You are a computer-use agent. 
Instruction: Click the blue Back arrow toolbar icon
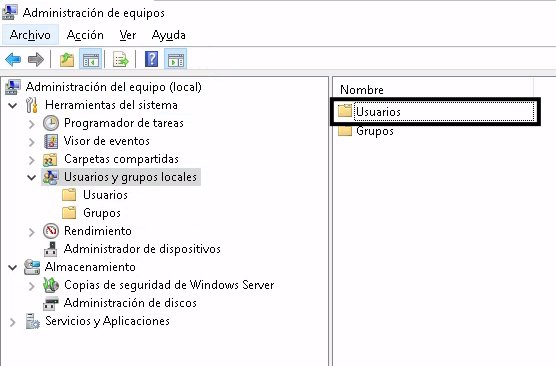(x=13, y=59)
